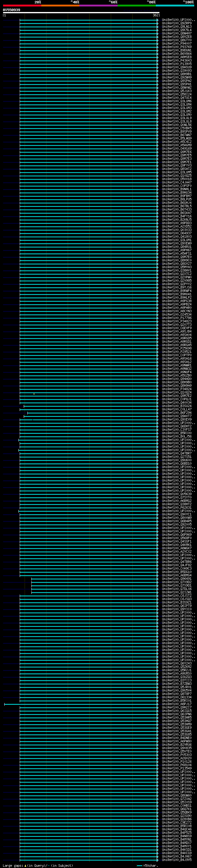Choose UniRef100_Q9SPA2 entry
The image size is (197, 868).
(x=176, y=81)
